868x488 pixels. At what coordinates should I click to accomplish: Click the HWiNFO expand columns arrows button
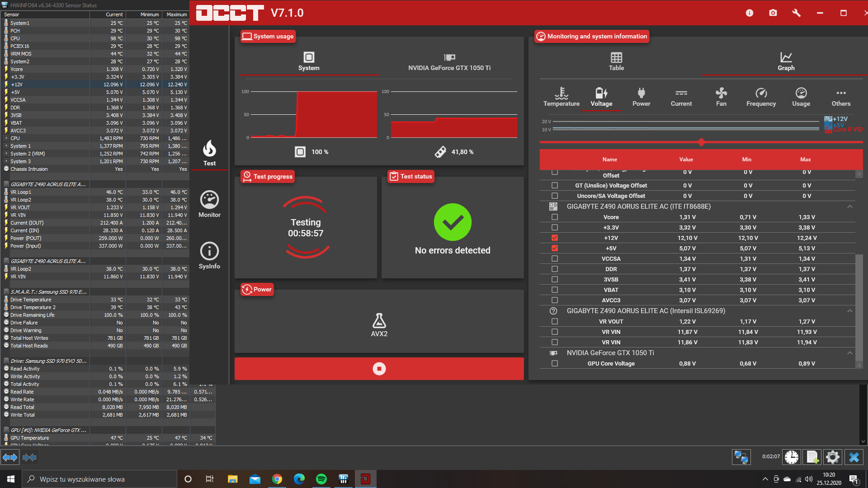[10, 458]
